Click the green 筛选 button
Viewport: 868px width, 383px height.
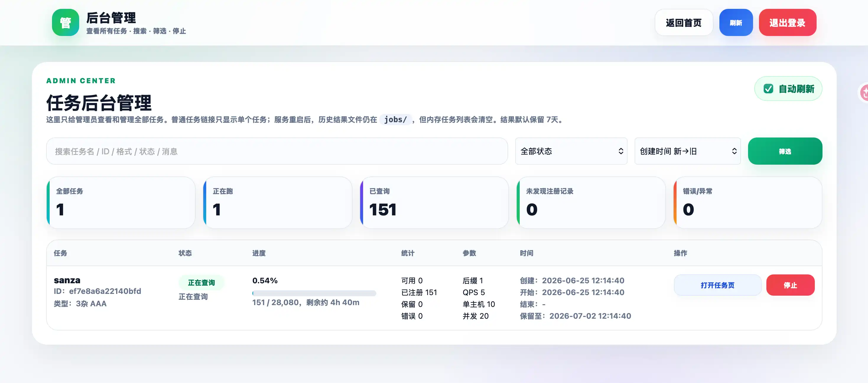[x=785, y=151]
